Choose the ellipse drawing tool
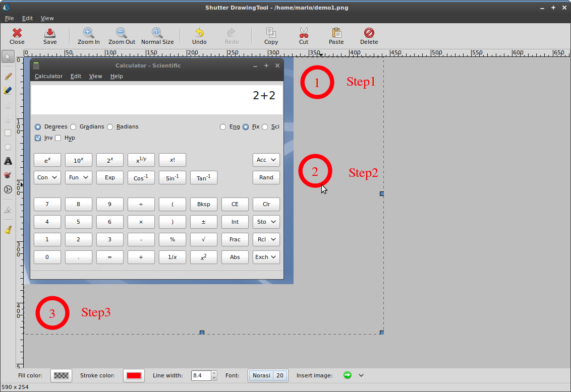The height and width of the screenshot is (392, 571). (x=8, y=147)
